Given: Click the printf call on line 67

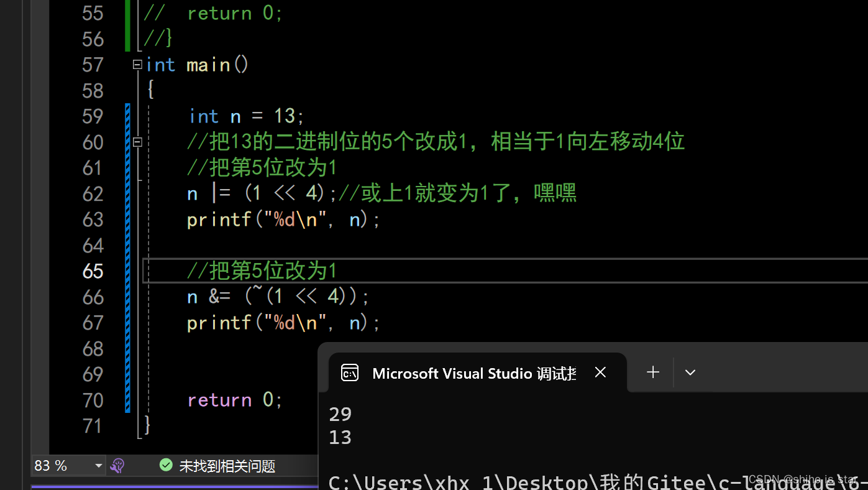Looking at the screenshot, I should (283, 323).
